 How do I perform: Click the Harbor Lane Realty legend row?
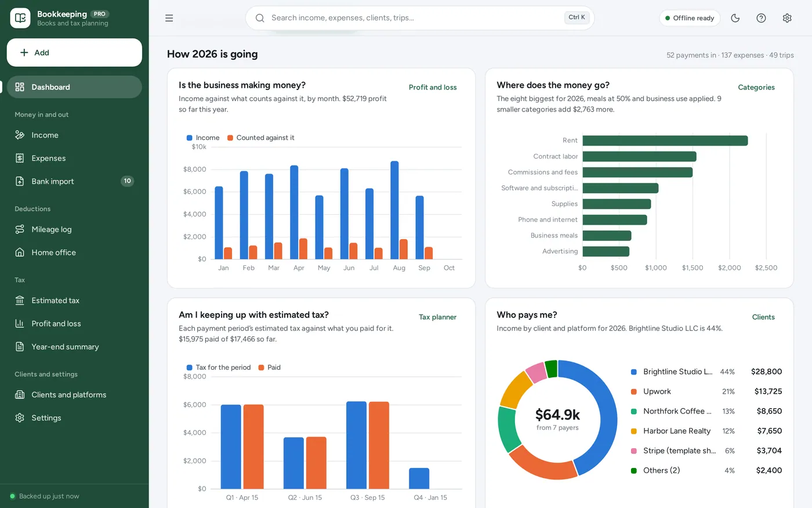(x=706, y=431)
